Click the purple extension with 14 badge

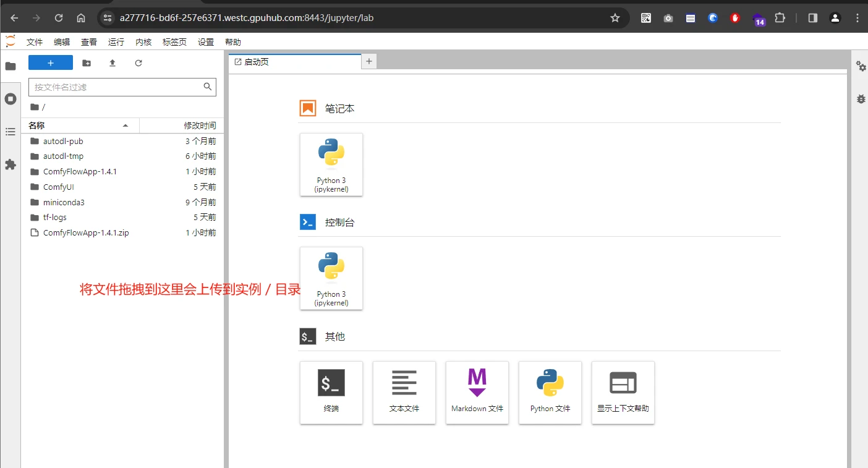pyautogui.click(x=758, y=19)
